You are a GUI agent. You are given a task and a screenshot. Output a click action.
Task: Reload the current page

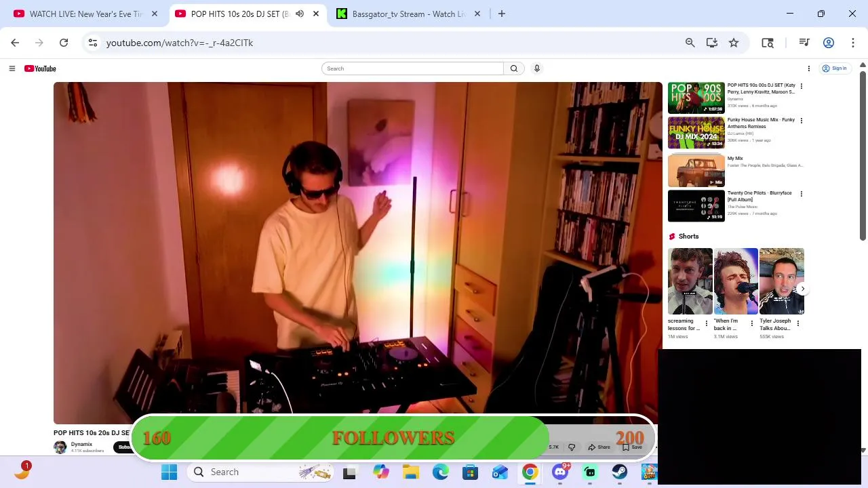click(64, 43)
